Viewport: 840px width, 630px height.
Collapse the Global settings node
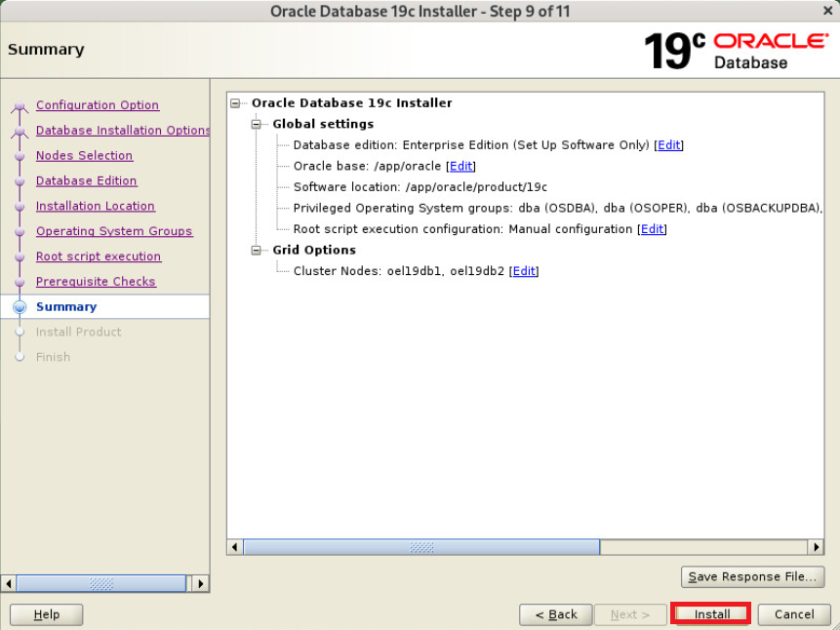tap(257, 124)
